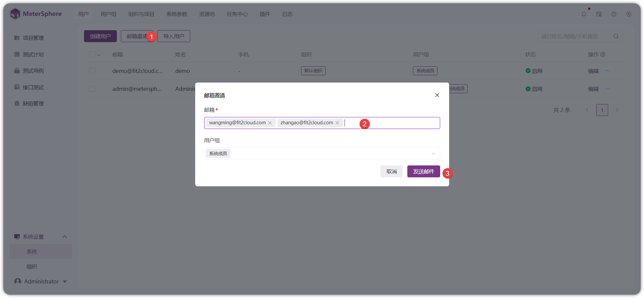Screen dimensions: 644x298
Task: Click the 创建用户 button
Action: pyautogui.click(x=100, y=36)
